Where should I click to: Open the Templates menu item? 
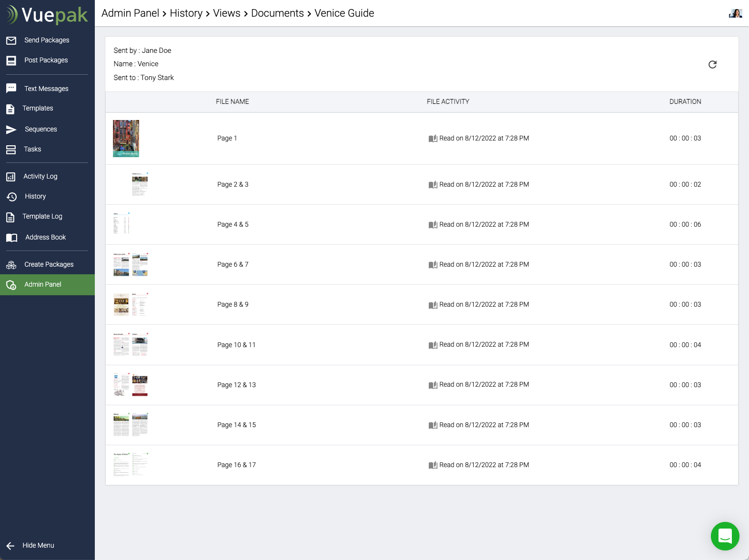coord(38,109)
